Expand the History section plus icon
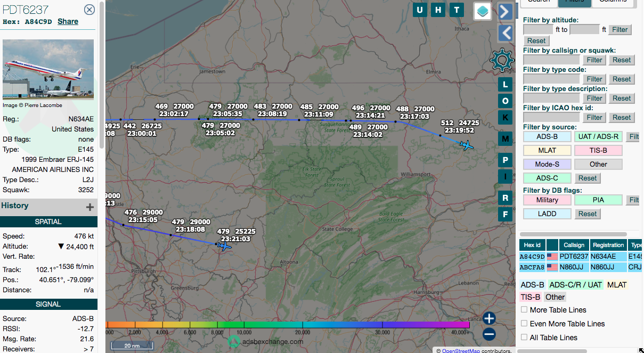This screenshot has width=644, height=353. click(90, 207)
